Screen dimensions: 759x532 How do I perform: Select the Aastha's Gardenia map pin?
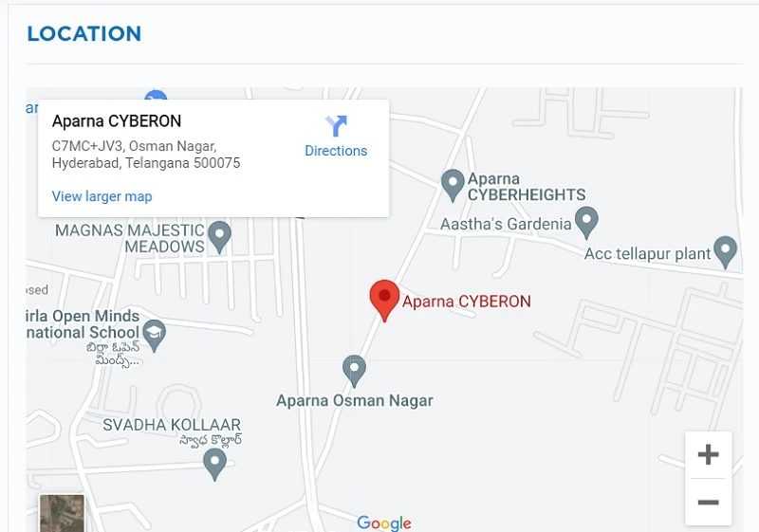[x=586, y=223]
